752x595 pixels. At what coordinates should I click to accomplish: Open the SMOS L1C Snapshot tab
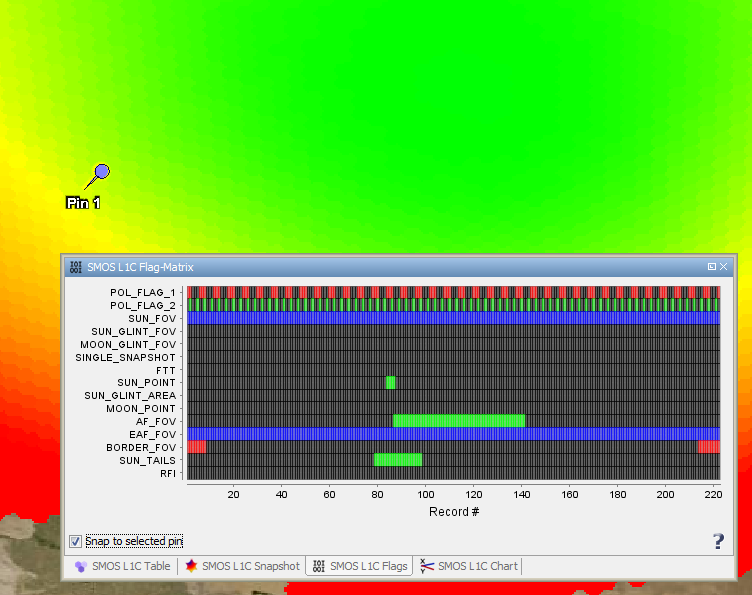point(242,566)
